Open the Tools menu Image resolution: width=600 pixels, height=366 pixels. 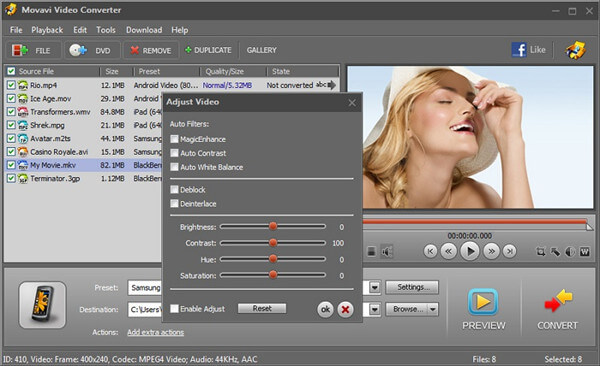click(106, 30)
